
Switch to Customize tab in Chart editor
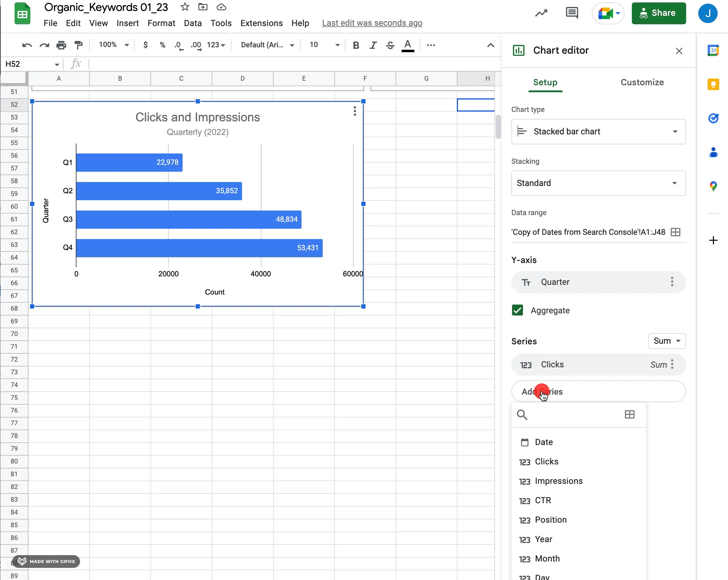pos(642,82)
